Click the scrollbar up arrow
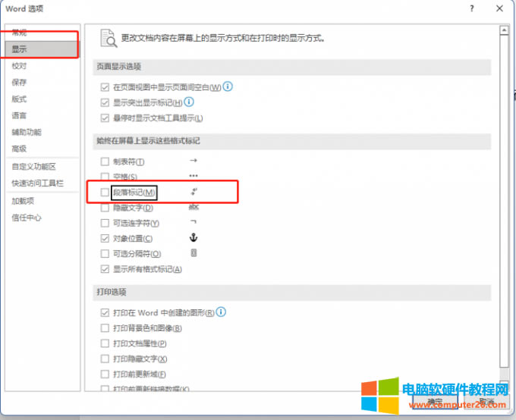 503,30
